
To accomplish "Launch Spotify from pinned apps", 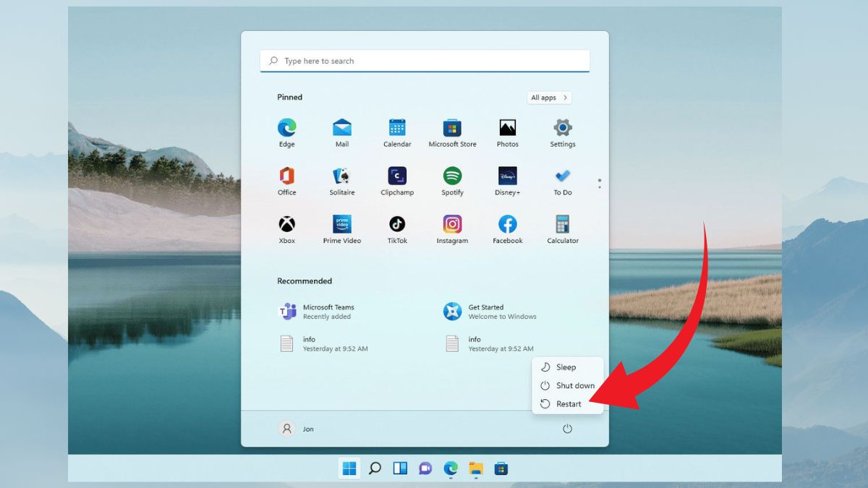I will tap(452, 181).
